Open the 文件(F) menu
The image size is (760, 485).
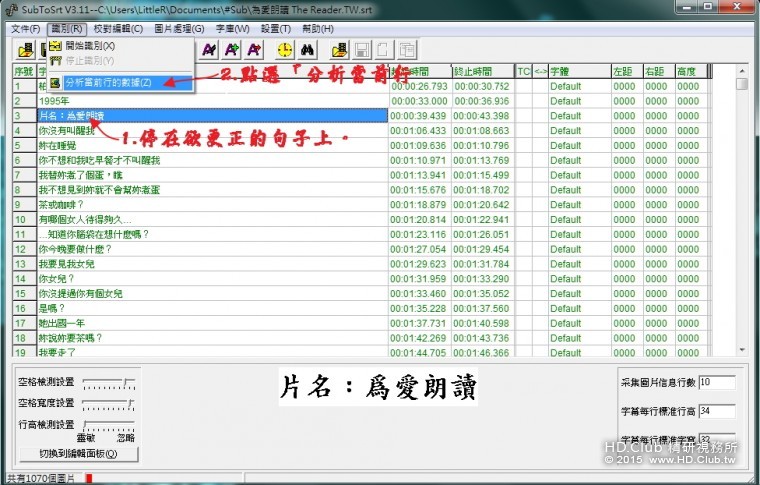click(26, 29)
